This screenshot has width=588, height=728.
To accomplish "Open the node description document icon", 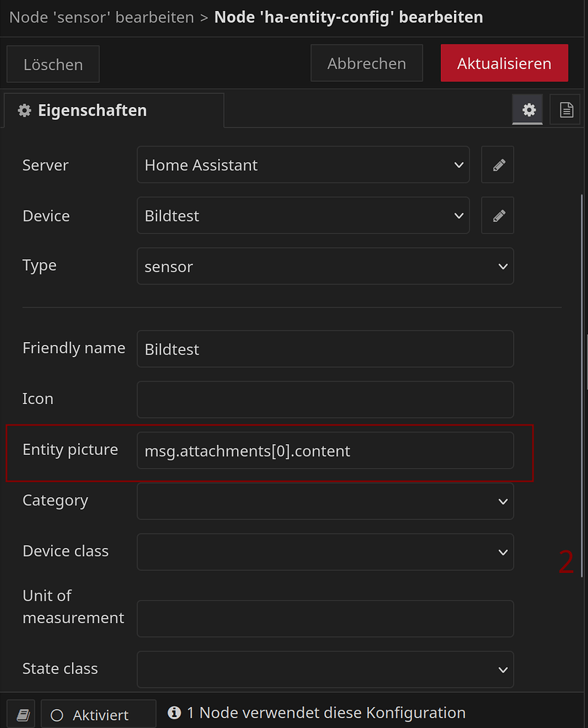I will point(566,109).
